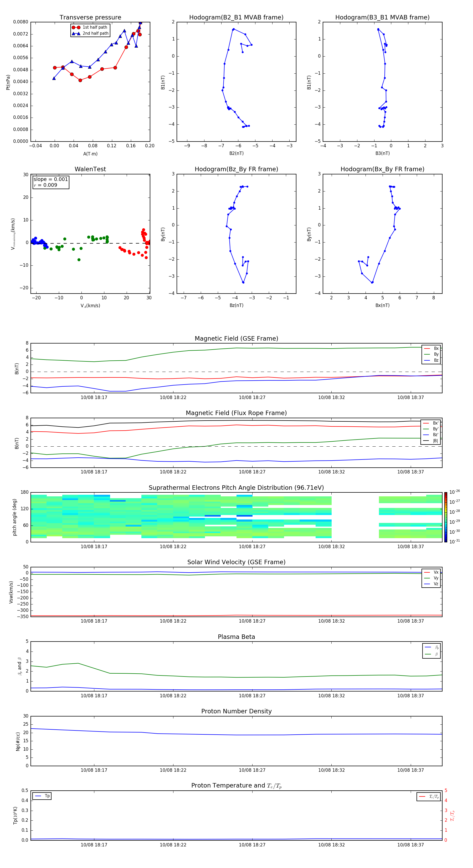Screen dimensions: 473x868
Task: Click 'Hodogram(Bz_By FR frame)' title
Action: (236, 169)
